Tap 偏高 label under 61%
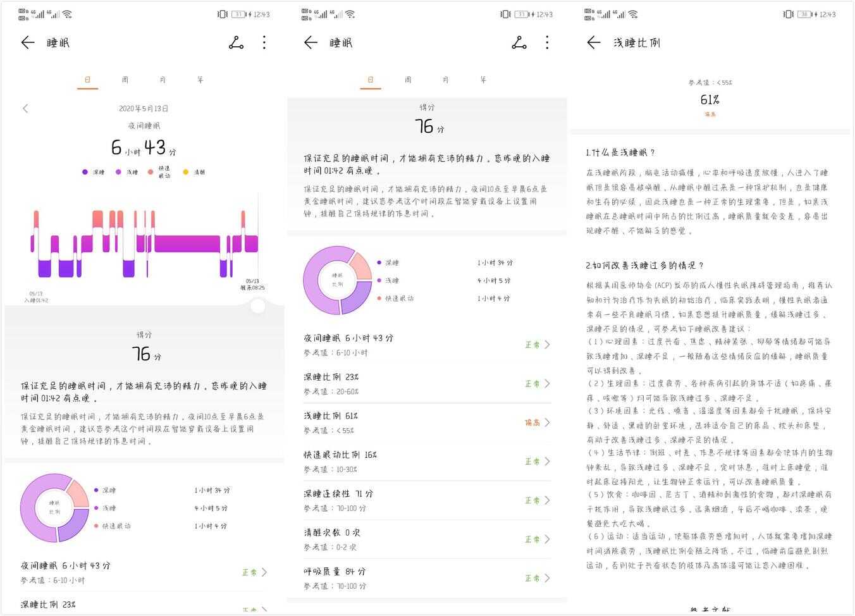Viewport: 855px width, 616px height. [x=710, y=114]
